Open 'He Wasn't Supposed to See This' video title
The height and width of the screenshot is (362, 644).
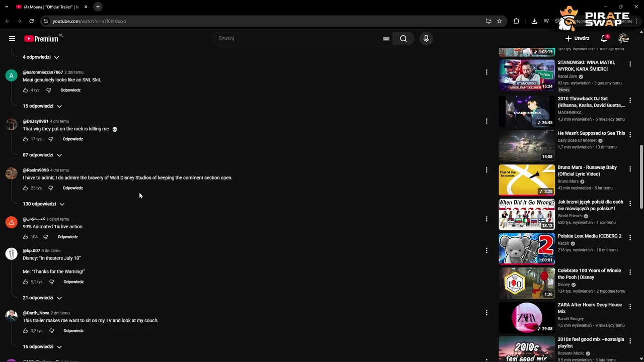point(591,133)
